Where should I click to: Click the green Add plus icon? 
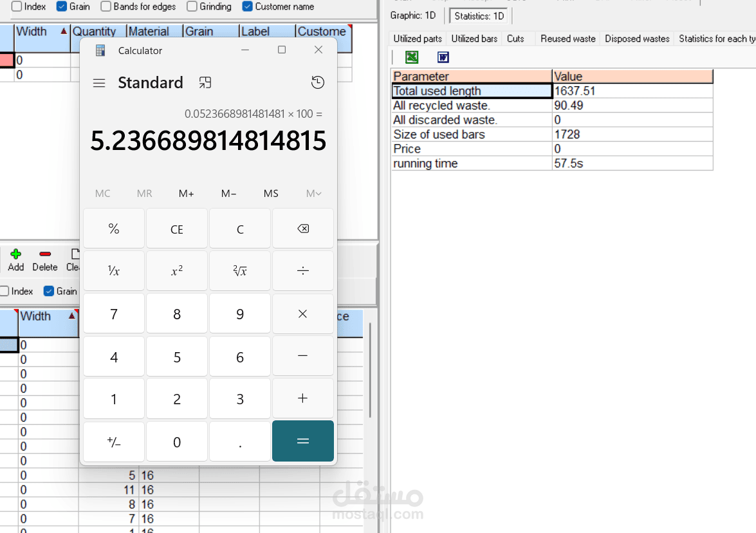click(x=15, y=254)
